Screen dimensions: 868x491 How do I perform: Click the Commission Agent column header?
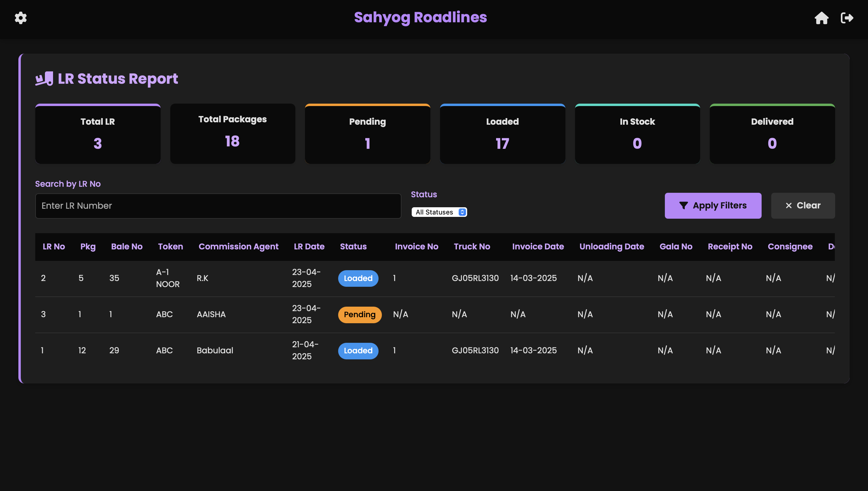click(x=238, y=247)
